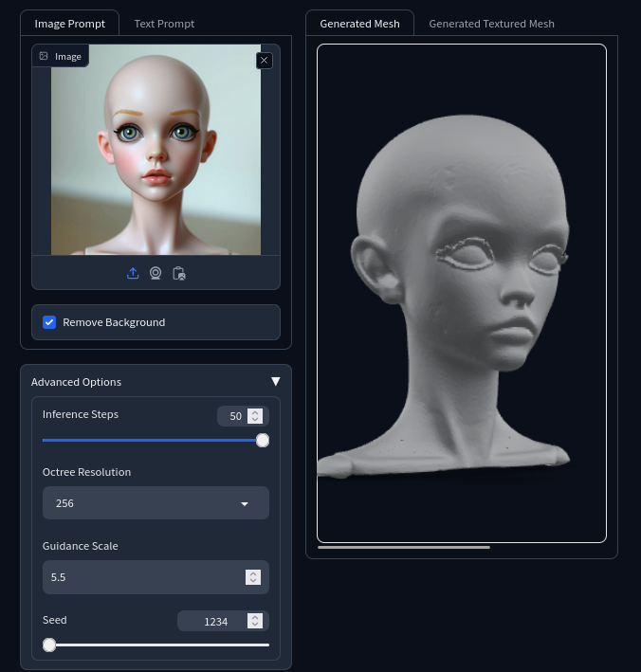Click the Image label icon

pyautogui.click(x=44, y=56)
